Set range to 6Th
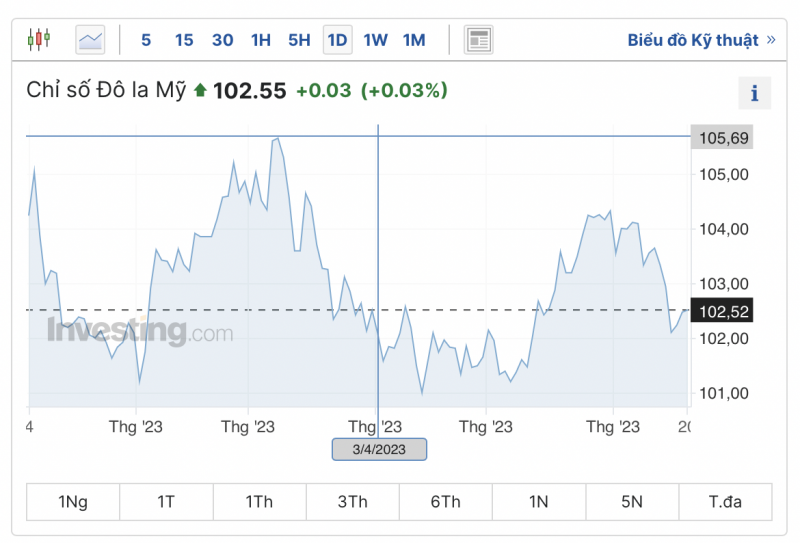The image size is (800, 543). coord(445,502)
